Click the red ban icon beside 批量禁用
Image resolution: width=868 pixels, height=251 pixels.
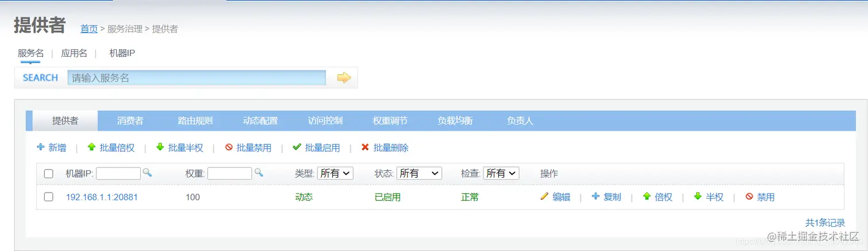(228, 147)
